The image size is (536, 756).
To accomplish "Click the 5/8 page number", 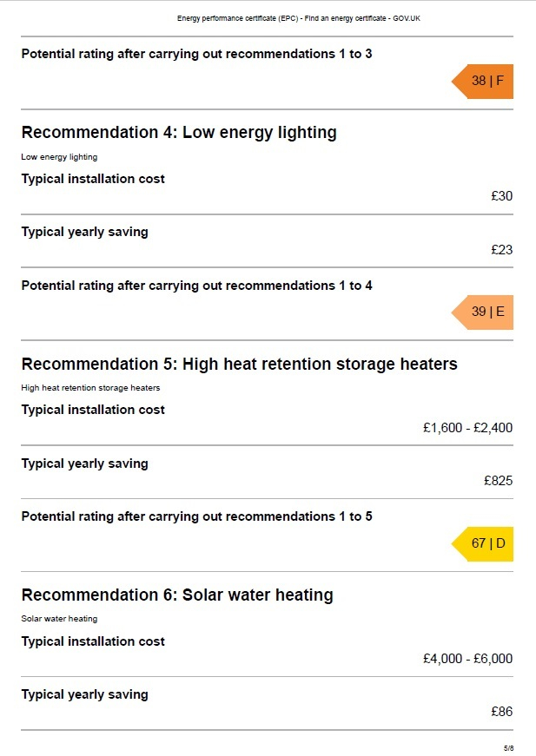I will pyautogui.click(x=508, y=748).
